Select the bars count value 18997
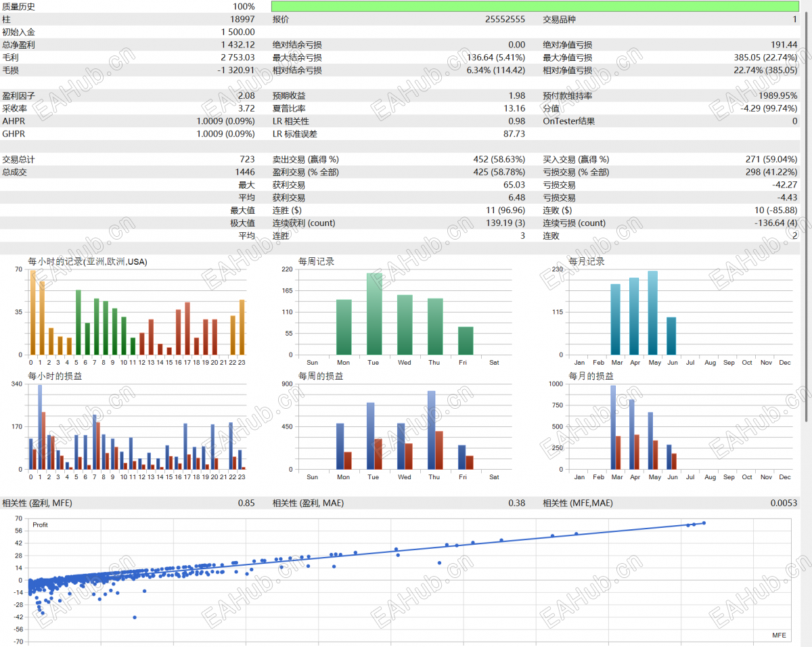Screen dimensions: 812x647 [242, 19]
